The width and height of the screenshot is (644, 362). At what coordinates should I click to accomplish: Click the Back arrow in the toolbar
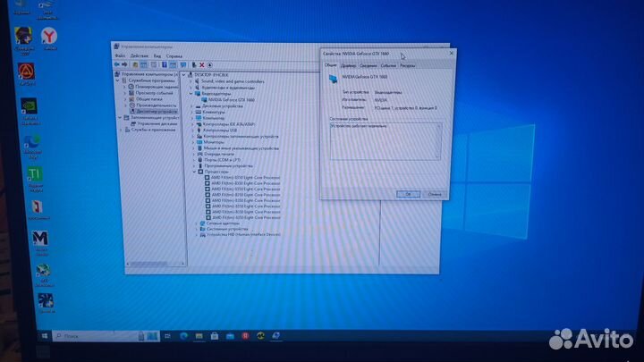coord(117,64)
